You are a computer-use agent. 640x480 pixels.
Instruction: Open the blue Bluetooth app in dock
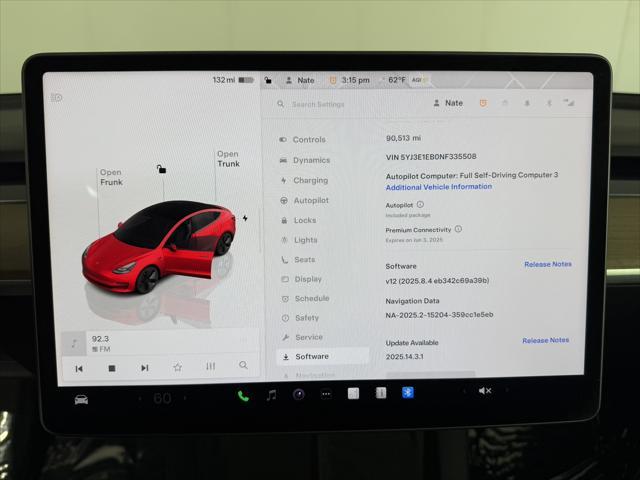(408, 393)
